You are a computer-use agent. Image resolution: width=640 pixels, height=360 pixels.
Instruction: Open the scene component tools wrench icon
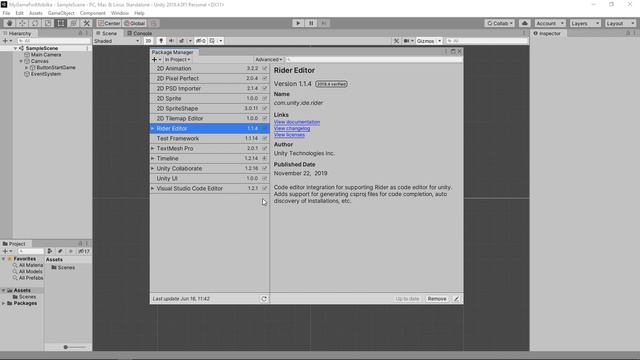click(x=396, y=41)
